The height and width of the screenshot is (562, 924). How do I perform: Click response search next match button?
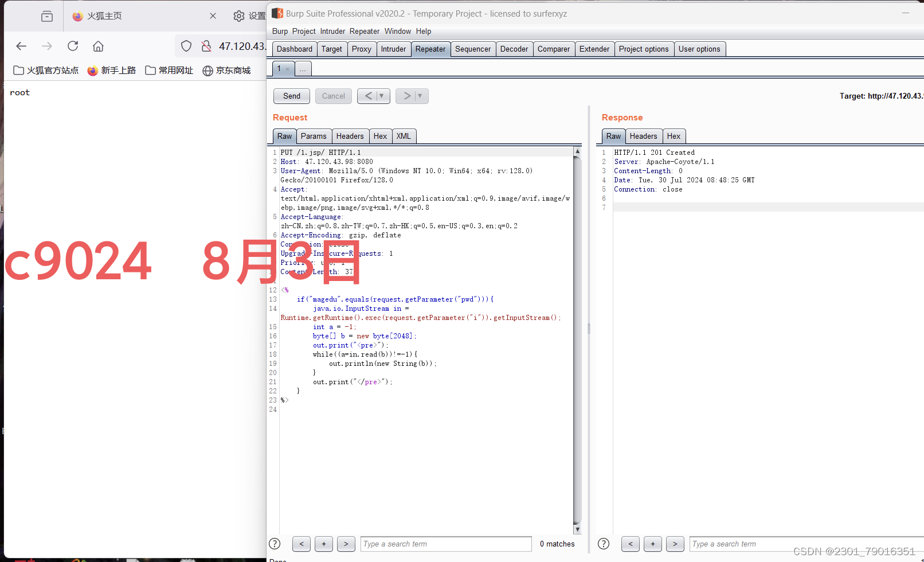(675, 544)
